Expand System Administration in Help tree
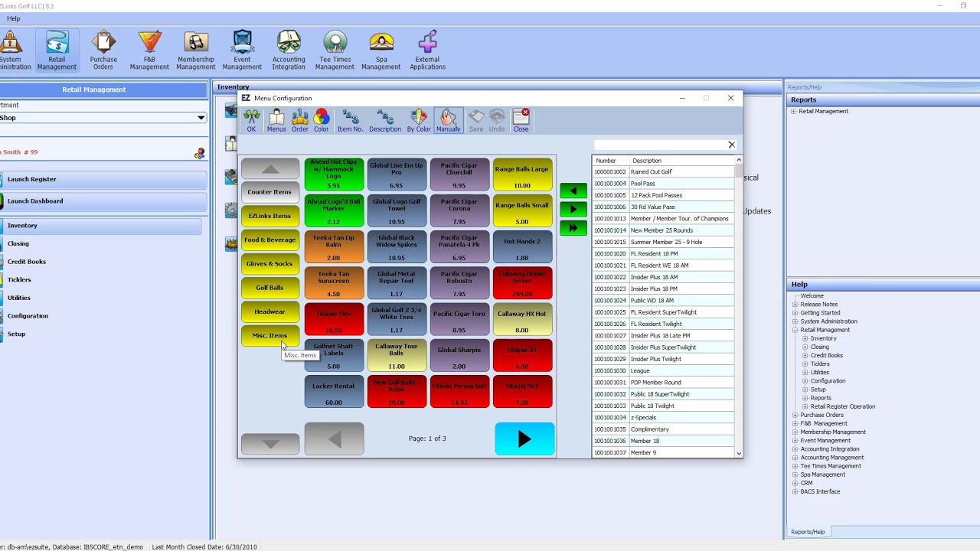Screen dimensions: 980x551 tap(795, 321)
